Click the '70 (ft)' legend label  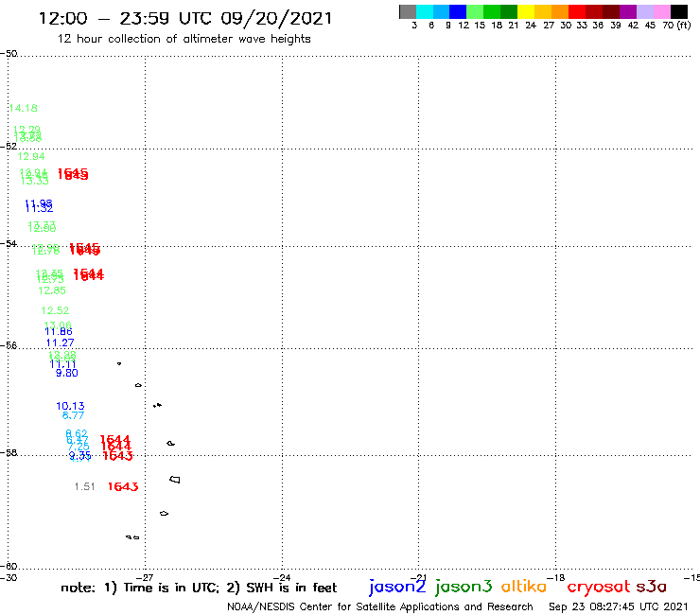tap(676, 26)
